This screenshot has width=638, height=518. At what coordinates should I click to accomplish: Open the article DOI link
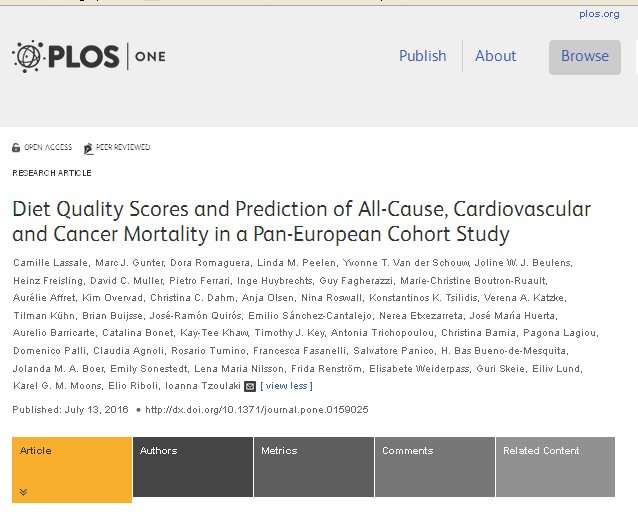pos(257,410)
